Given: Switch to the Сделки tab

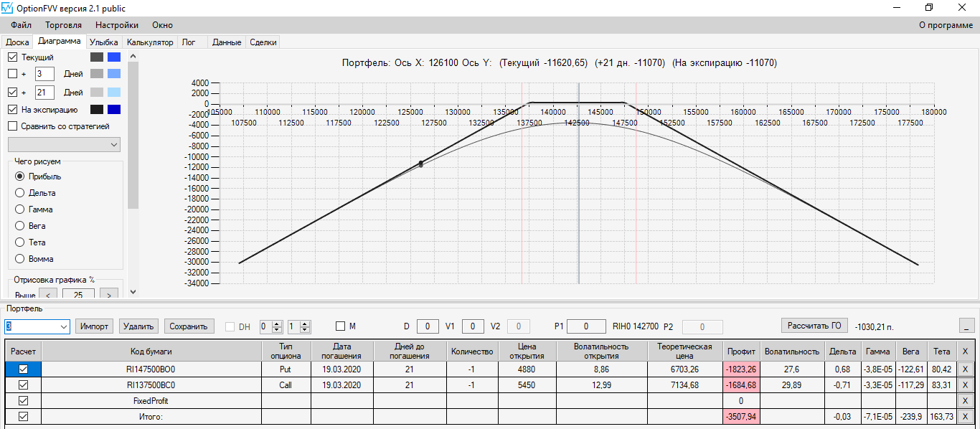Looking at the screenshot, I should click(x=263, y=42).
